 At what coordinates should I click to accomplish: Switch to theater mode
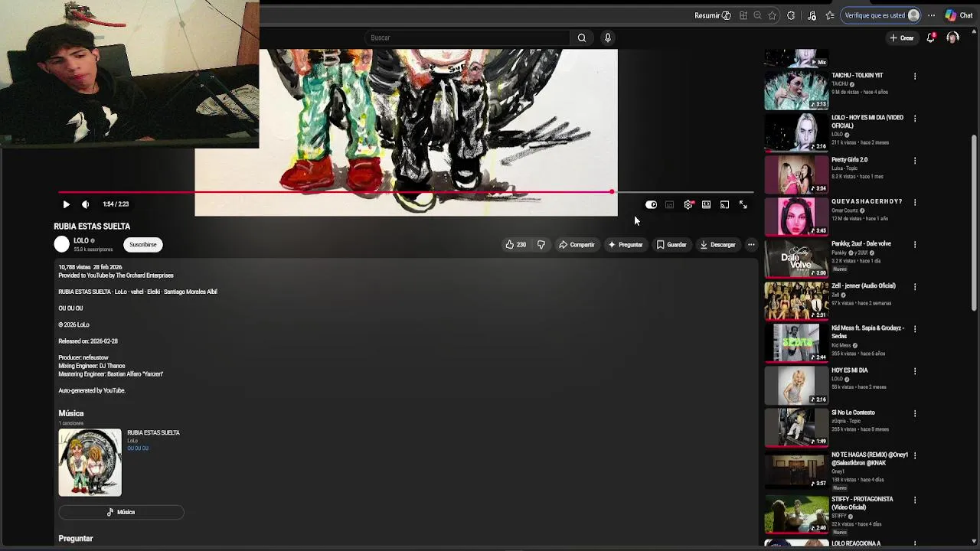click(706, 204)
